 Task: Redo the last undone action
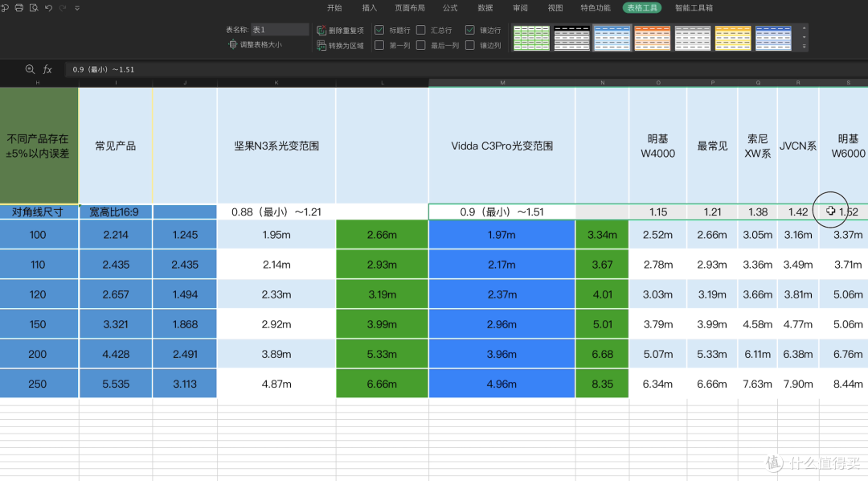(63, 8)
